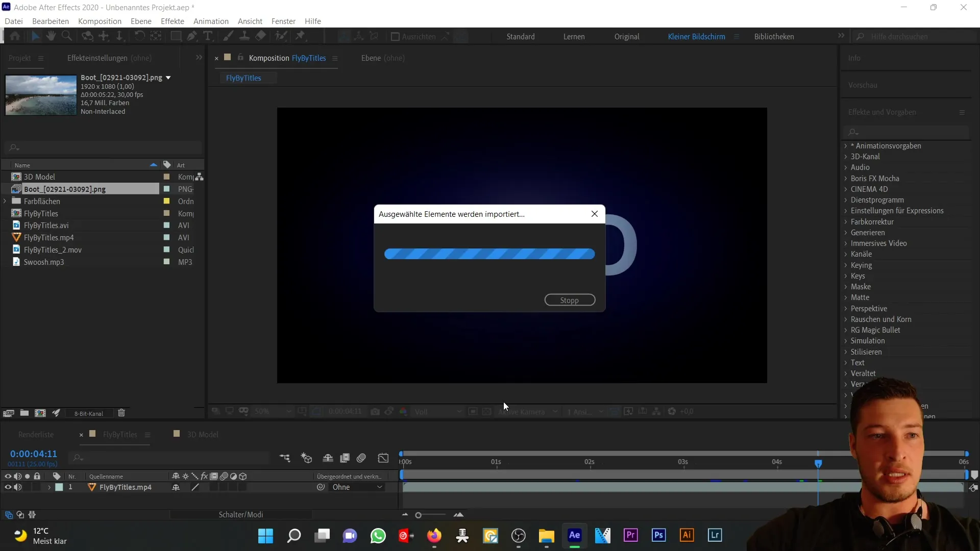Toggle shy switch on FlyByTitles.mp4 layer

tap(176, 488)
